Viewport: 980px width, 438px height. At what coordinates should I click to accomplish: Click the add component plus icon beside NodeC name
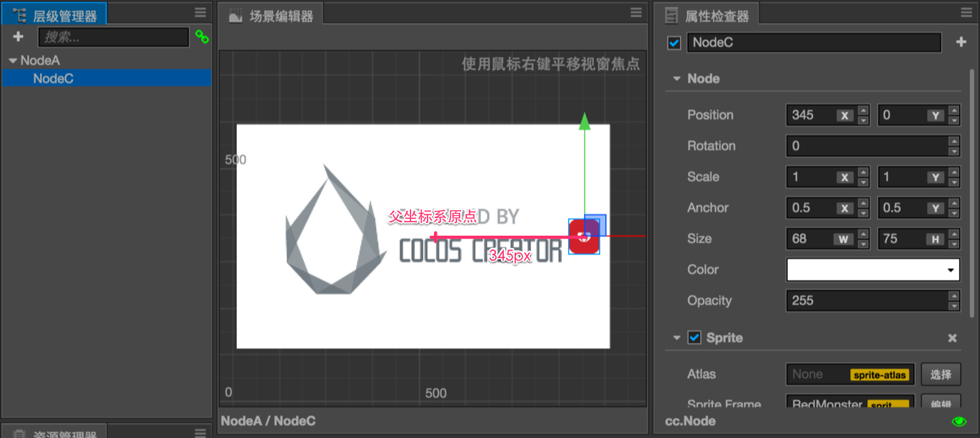(x=961, y=42)
